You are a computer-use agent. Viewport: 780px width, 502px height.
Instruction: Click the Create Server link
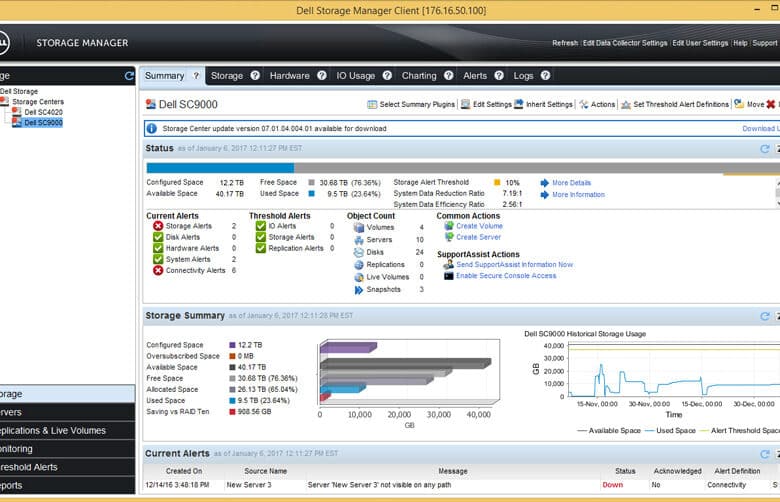[478, 237]
